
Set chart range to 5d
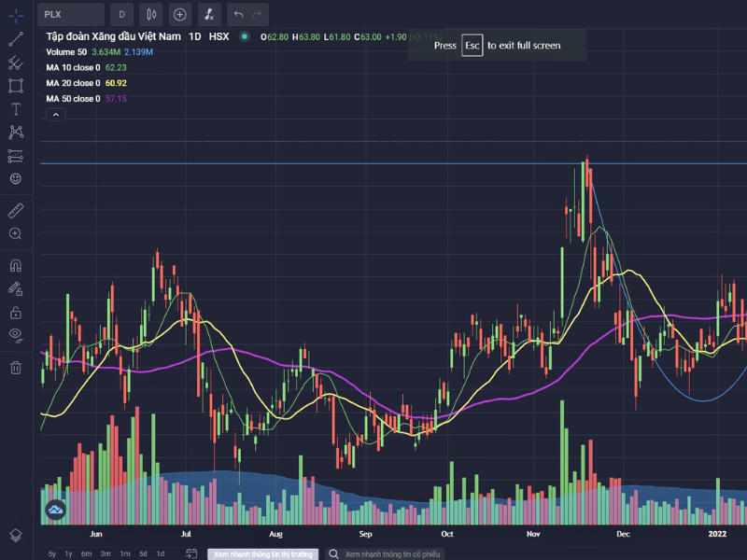tap(143, 553)
